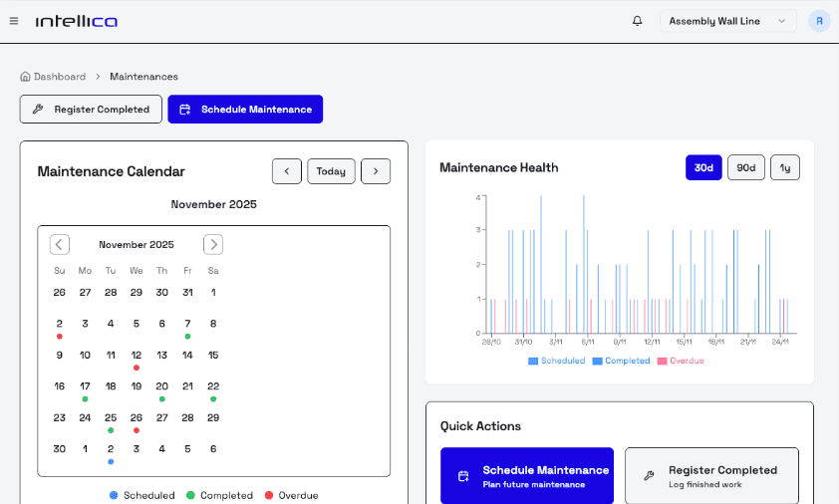This screenshot has width=839, height=504.
Task: Toggle Overdue series in chart legend
Action: 681,361
